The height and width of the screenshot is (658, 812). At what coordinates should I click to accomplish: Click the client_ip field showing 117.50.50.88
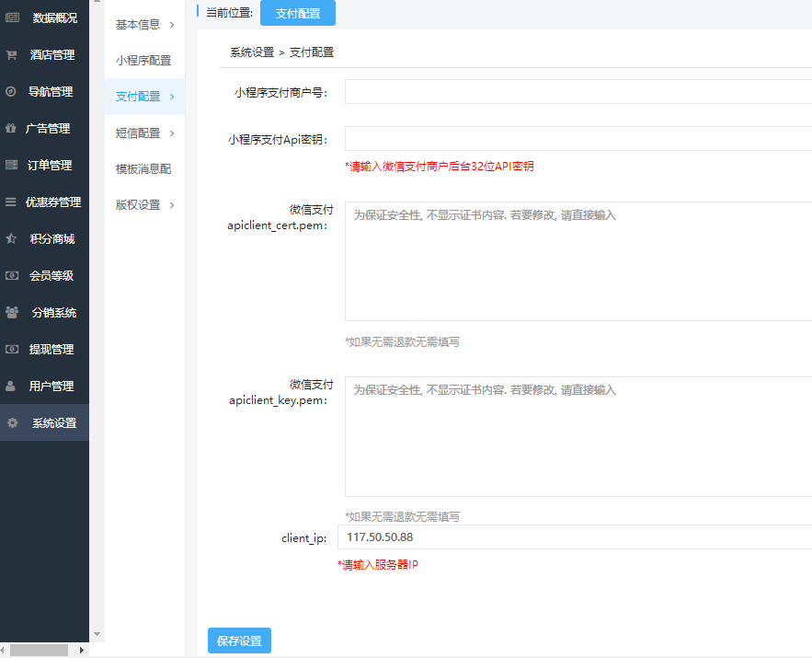pos(575,537)
